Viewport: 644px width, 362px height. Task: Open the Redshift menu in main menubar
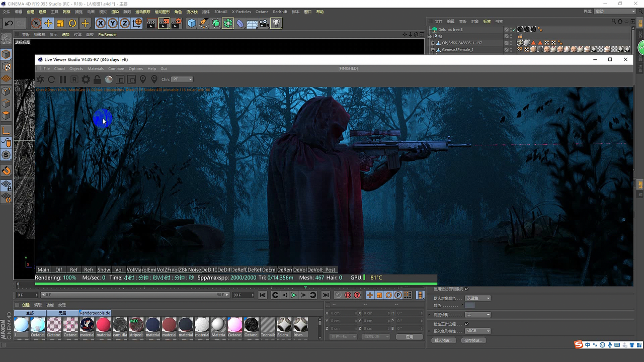coord(280,12)
